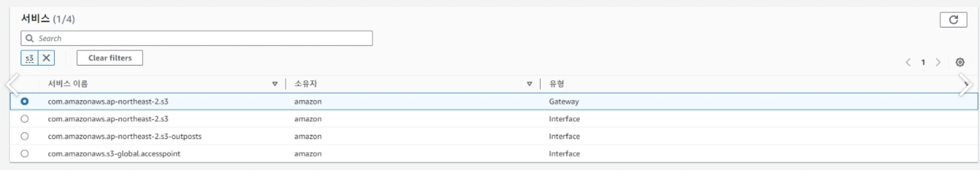Remove the s3 filter tag
Screen dimensions: 980x170
coord(46,58)
